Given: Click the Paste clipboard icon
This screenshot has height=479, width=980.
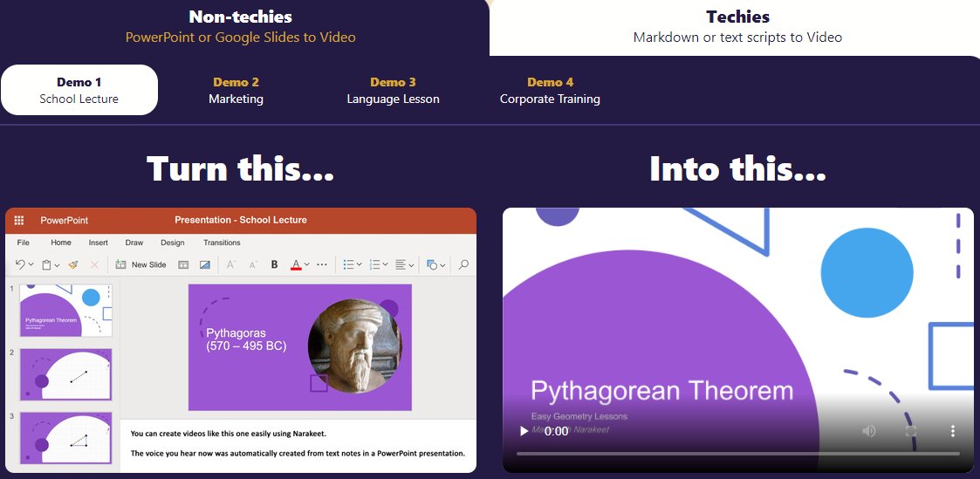Looking at the screenshot, I should [x=47, y=264].
